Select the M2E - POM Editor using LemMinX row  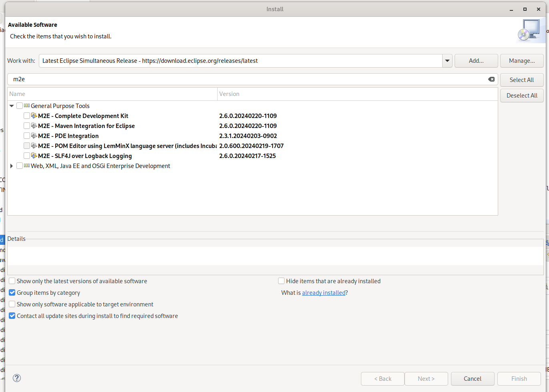[x=252, y=146]
